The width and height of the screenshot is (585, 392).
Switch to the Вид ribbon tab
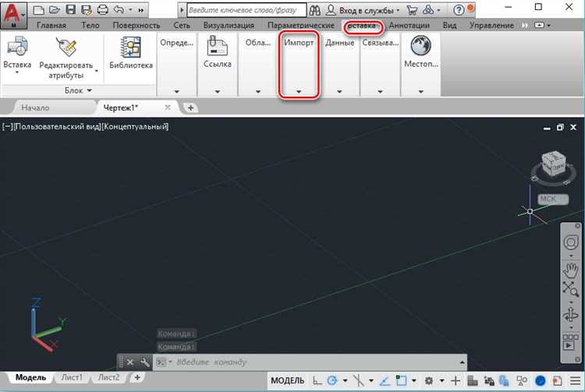pyautogui.click(x=449, y=26)
